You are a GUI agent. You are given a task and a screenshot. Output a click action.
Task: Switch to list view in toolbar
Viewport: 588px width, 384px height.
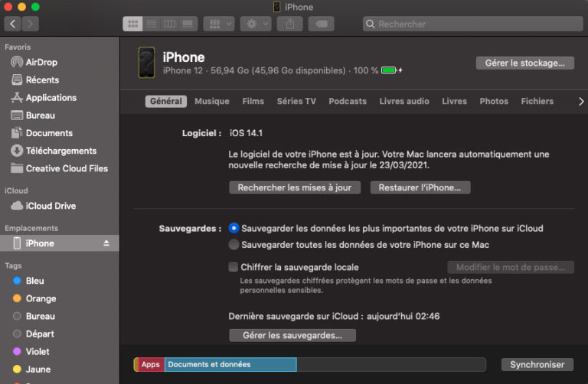[151, 24]
